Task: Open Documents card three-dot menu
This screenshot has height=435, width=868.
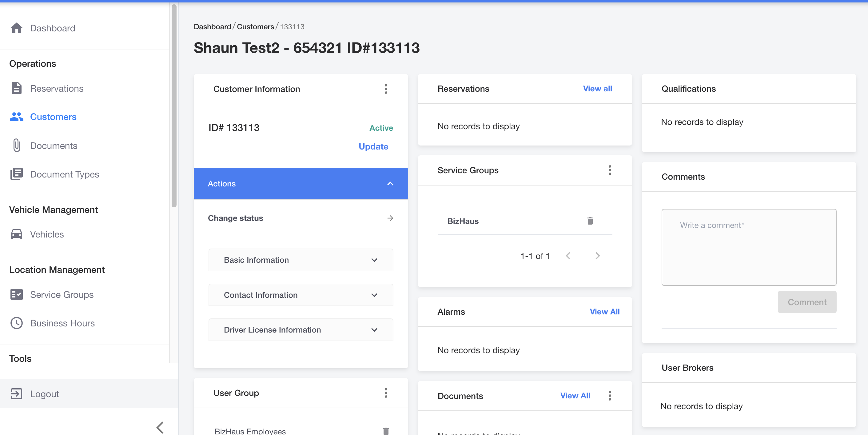Action: pos(610,396)
